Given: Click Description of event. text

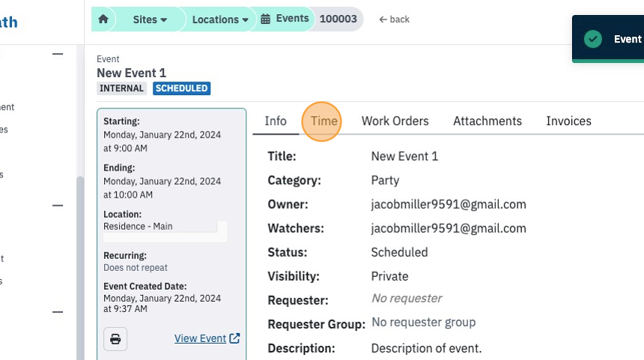Looking at the screenshot, I should click(426, 349).
